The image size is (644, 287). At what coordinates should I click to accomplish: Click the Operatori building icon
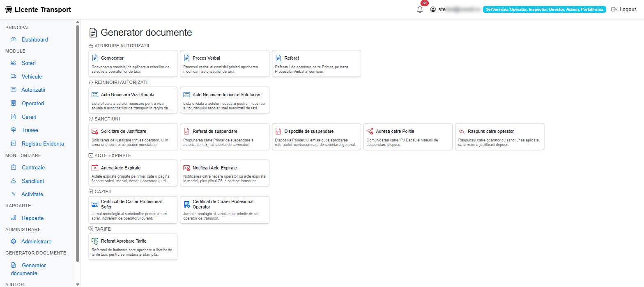14,103
